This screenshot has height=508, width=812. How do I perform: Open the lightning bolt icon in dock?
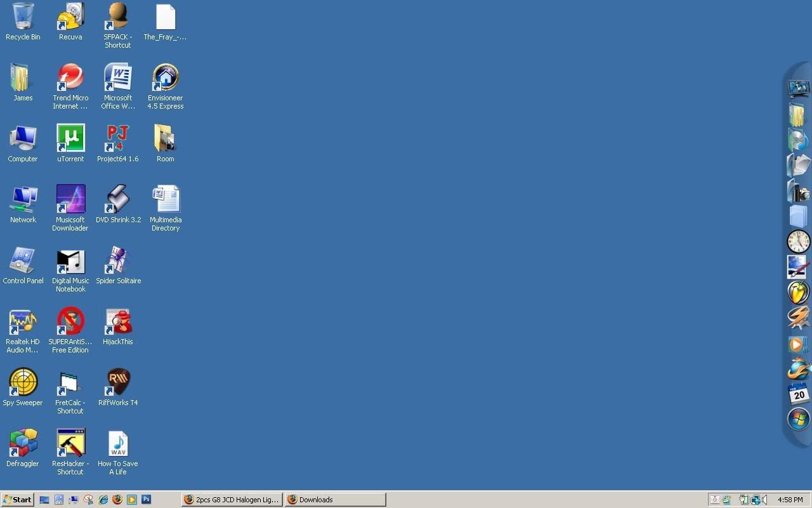[798, 317]
